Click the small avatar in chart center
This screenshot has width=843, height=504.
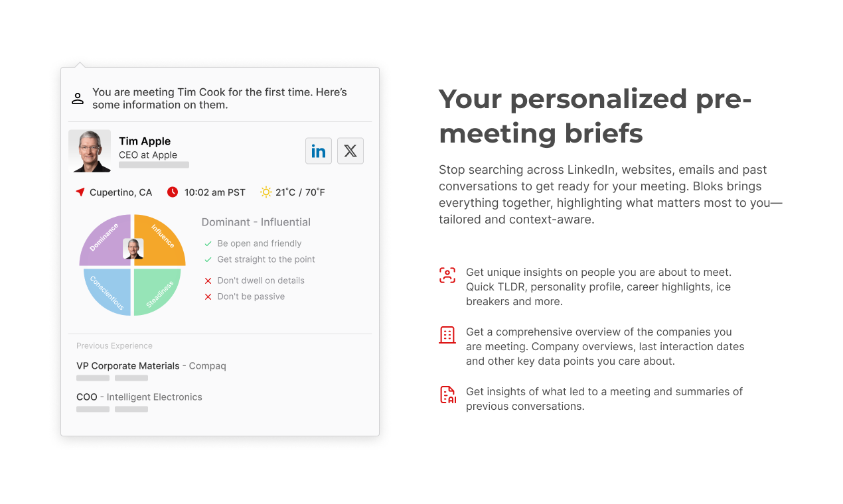(133, 249)
